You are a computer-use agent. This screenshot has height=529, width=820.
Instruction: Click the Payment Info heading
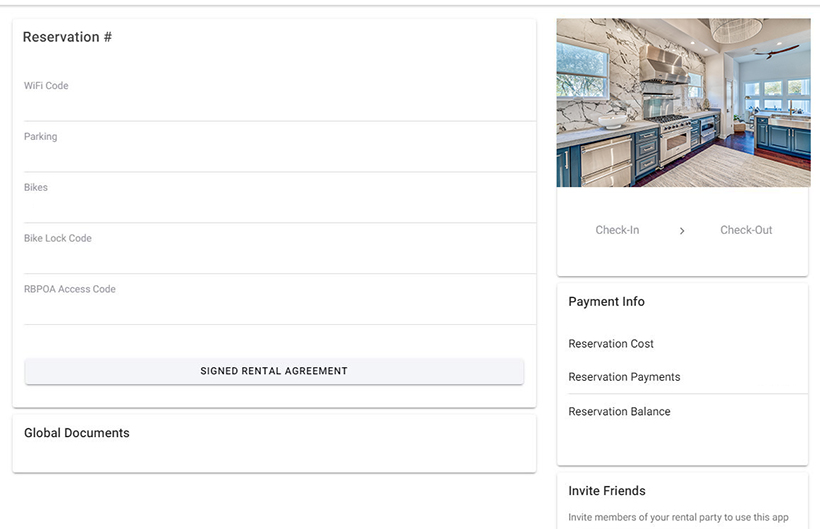click(x=607, y=302)
